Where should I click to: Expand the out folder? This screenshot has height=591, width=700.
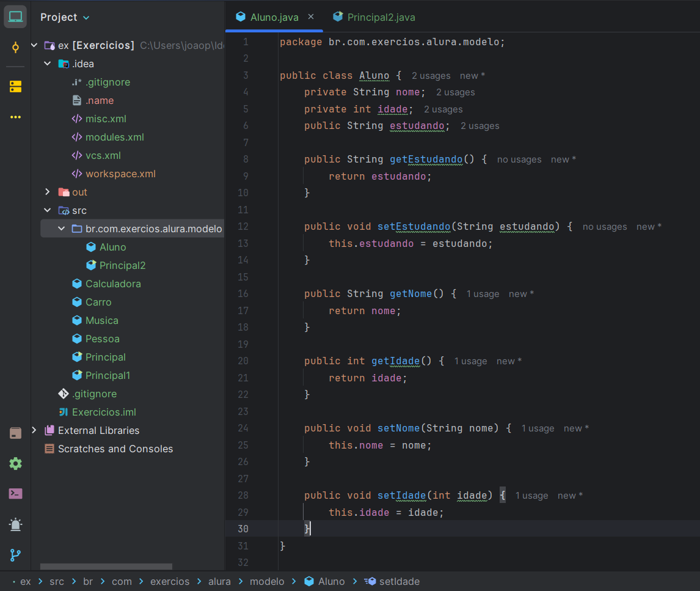[x=48, y=192]
